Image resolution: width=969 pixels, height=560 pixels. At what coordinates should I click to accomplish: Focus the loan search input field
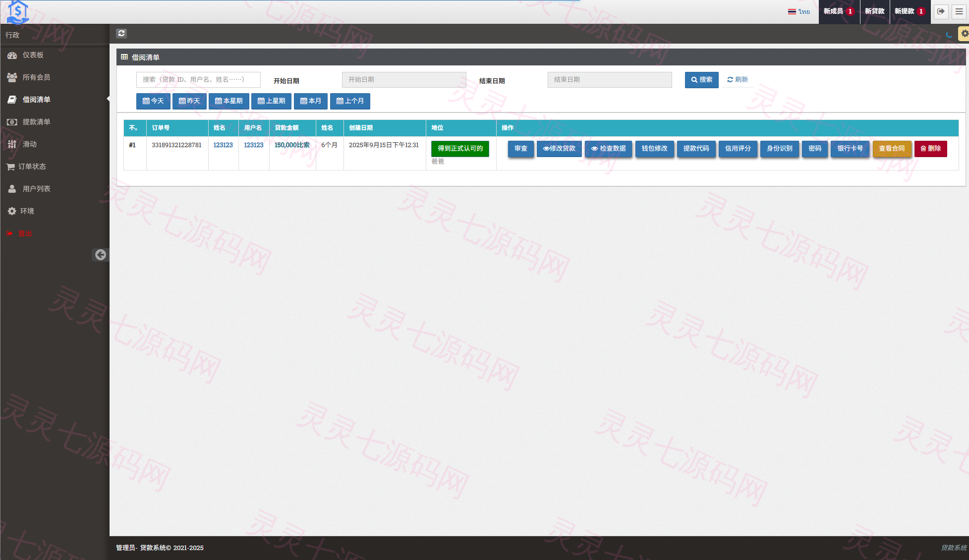click(x=198, y=80)
